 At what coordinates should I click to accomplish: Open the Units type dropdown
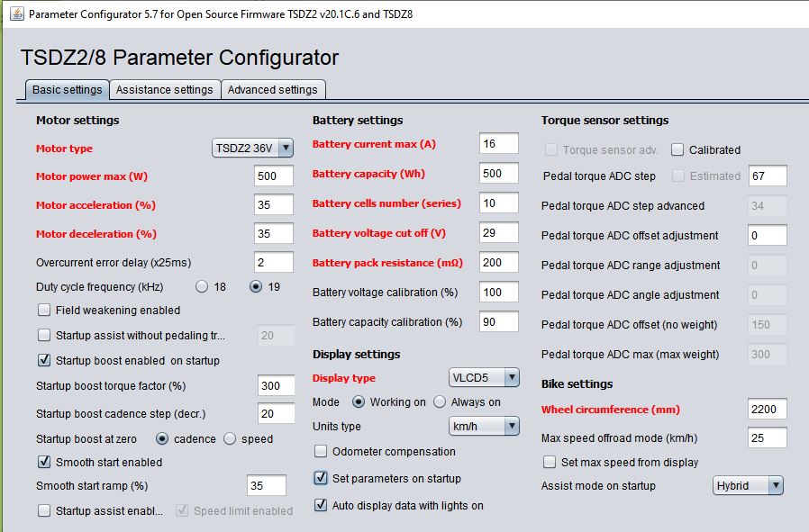click(484, 426)
